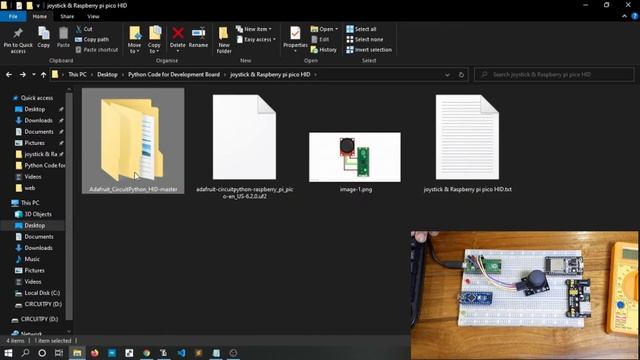Open the Move to menu

tap(134, 40)
